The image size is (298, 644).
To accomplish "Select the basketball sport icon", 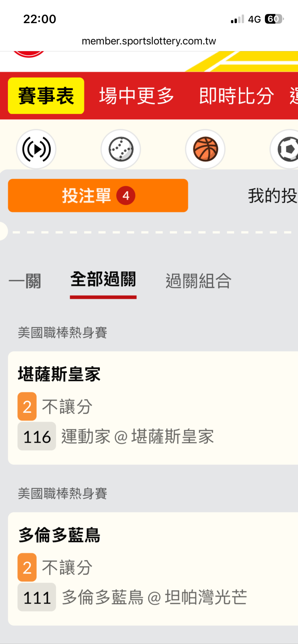I will click(x=205, y=149).
